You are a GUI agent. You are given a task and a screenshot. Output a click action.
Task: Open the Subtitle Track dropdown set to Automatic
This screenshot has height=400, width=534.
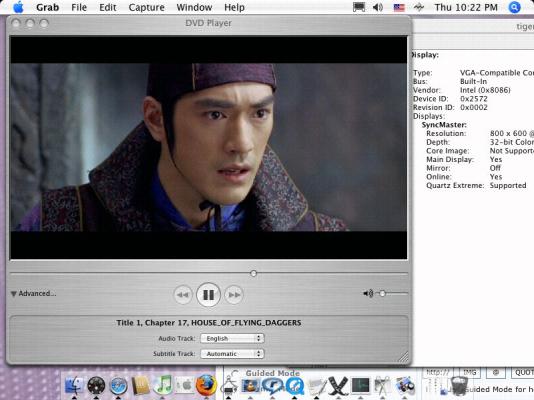[x=232, y=354]
